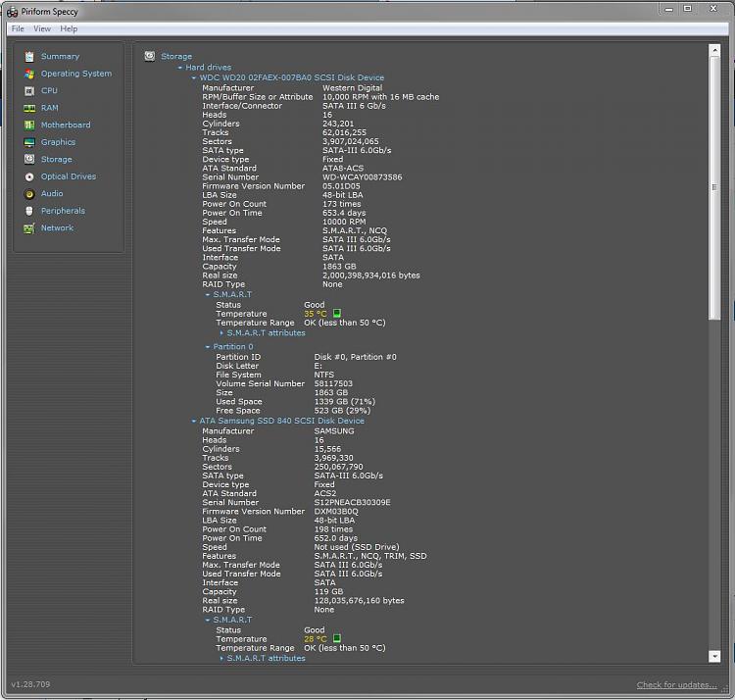The image size is (735, 700).
Task: Select the serial number WD-WCAY00873586
Action: click(x=363, y=177)
